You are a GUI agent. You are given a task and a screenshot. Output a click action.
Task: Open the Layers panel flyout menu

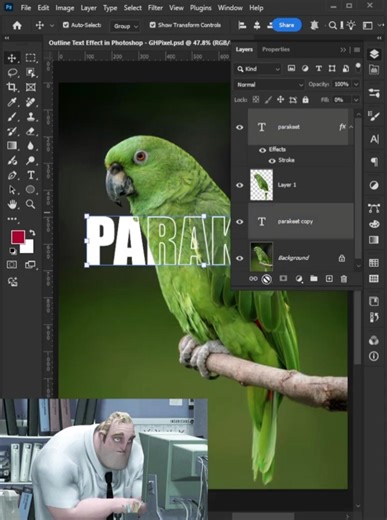tap(357, 50)
